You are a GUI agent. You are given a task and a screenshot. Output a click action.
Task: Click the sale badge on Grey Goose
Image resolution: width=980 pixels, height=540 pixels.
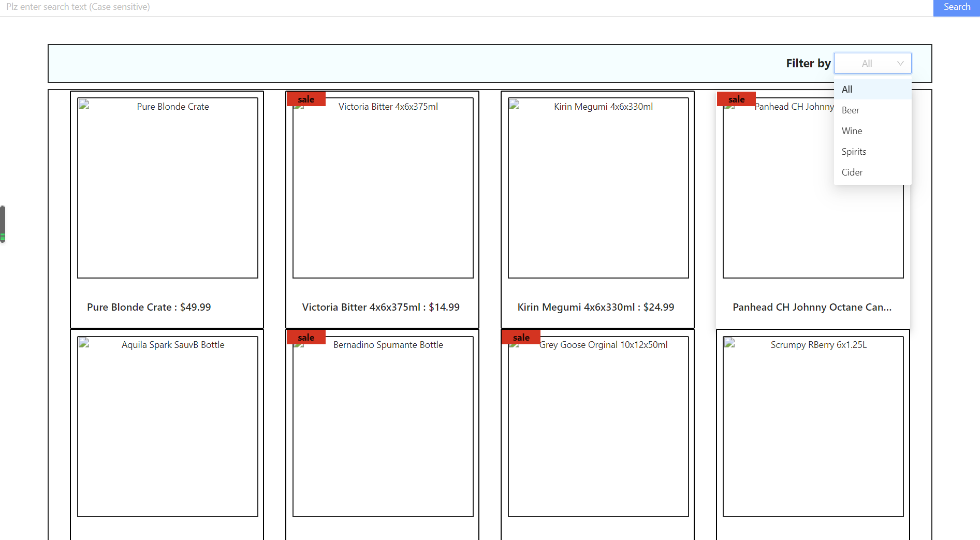(x=521, y=337)
